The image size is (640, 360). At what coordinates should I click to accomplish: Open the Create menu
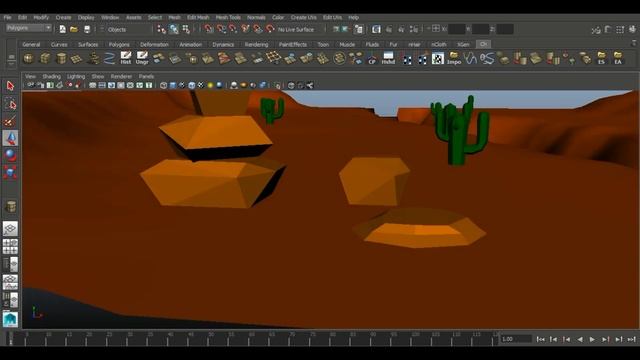pyautogui.click(x=63, y=18)
